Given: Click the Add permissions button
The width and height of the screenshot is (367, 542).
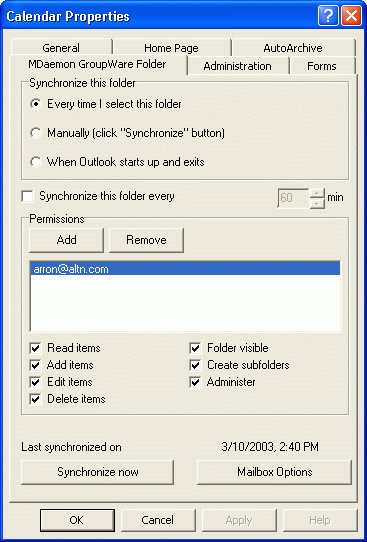Looking at the screenshot, I should [x=66, y=240].
